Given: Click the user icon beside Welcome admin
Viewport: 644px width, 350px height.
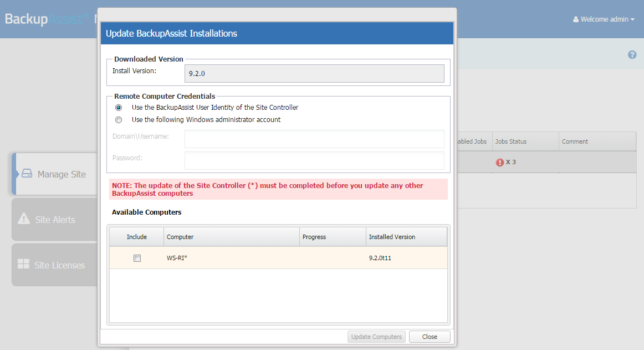Looking at the screenshot, I should 576,19.
